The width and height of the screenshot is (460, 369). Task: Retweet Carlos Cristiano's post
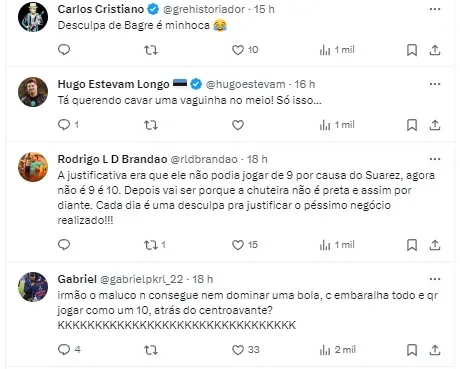[x=151, y=50]
